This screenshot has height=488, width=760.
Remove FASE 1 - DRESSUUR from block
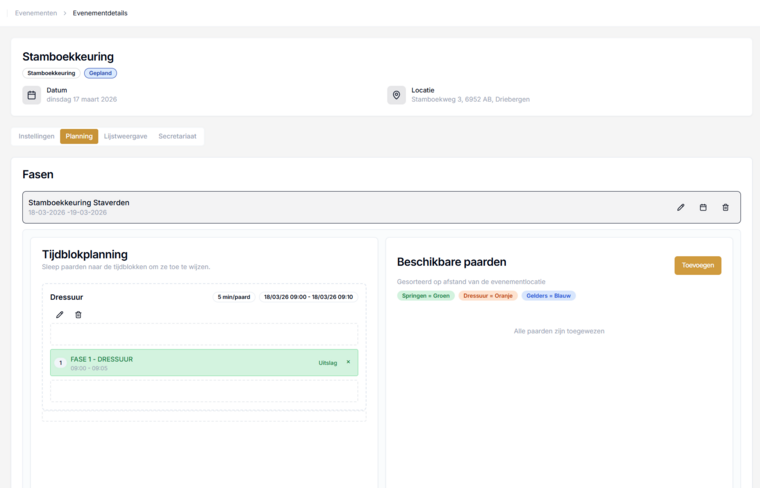(x=348, y=362)
